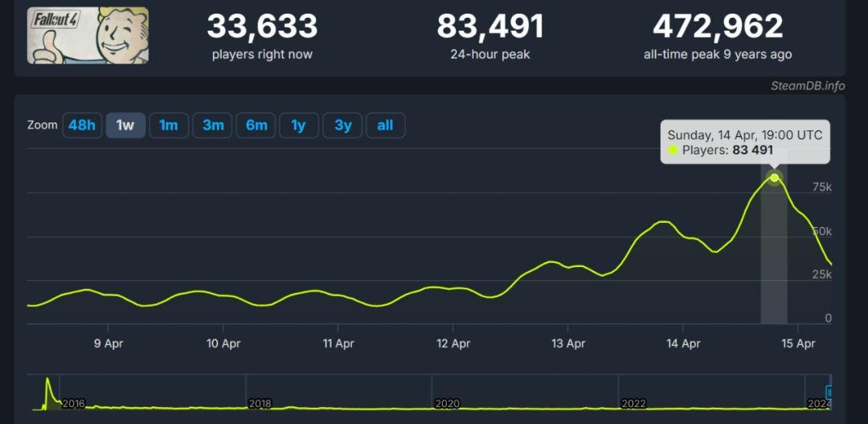Click the 83,491 24-hour peak stat
The width and height of the screenshot is (868, 424).
490,27
